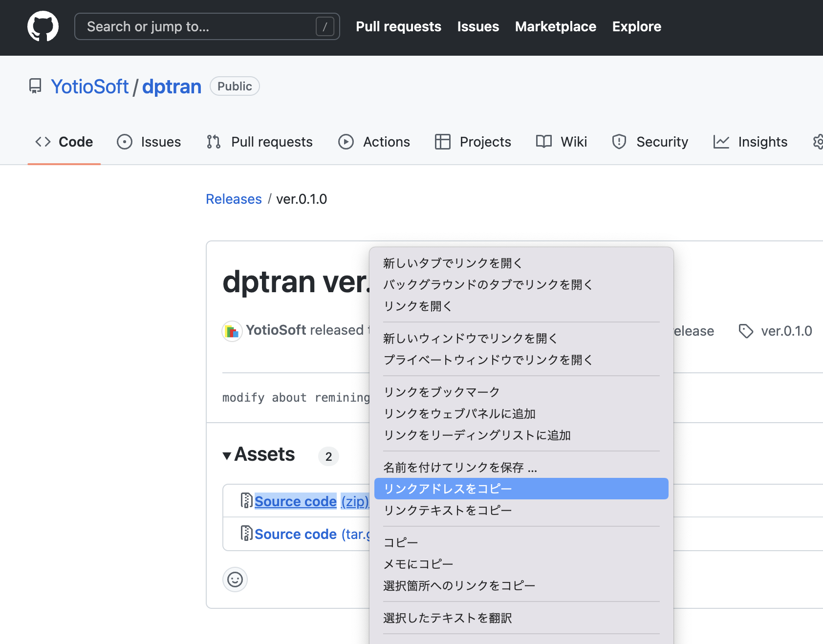Choose リンクをウェブパネルに追加
The image size is (823, 644).
521,414
